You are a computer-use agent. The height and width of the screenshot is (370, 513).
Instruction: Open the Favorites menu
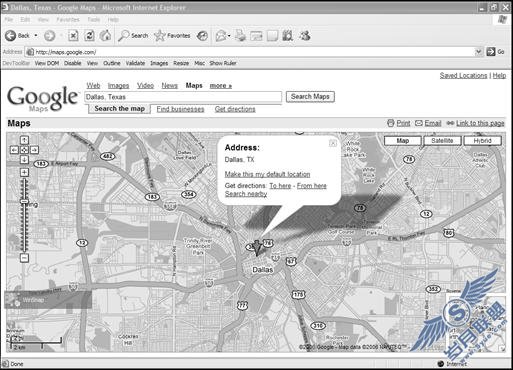(68, 20)
